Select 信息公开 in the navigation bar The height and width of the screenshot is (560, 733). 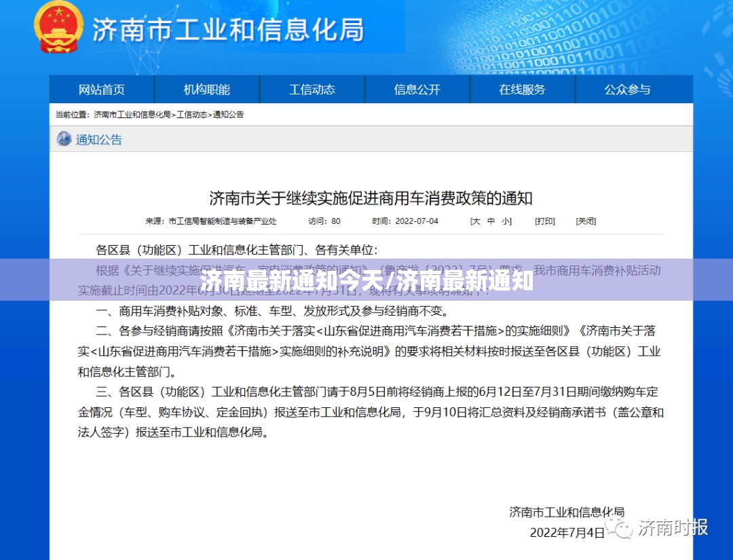coord(417,90)
